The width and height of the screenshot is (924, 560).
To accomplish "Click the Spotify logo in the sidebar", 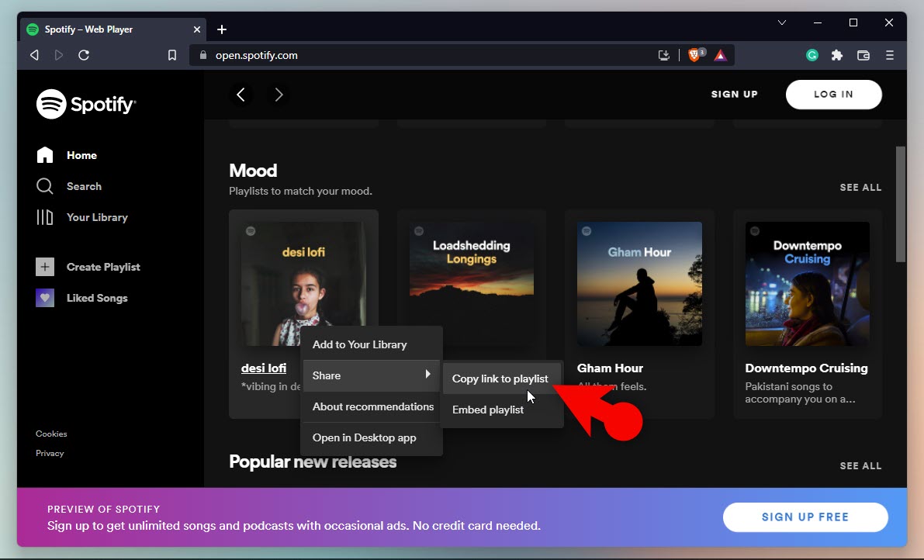I will pyautogui.click(x=86, y=104).
